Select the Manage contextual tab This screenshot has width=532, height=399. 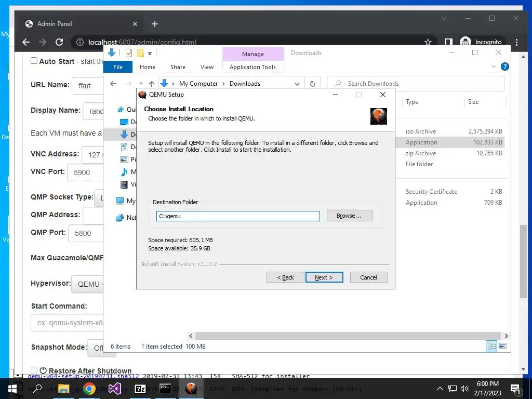point(253,54)
